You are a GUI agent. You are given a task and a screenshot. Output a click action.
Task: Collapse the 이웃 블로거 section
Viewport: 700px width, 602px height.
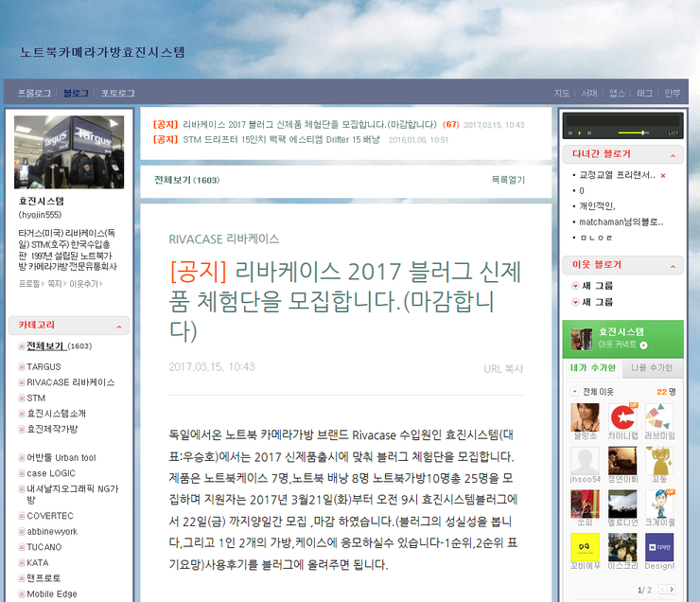coord(673,267)
